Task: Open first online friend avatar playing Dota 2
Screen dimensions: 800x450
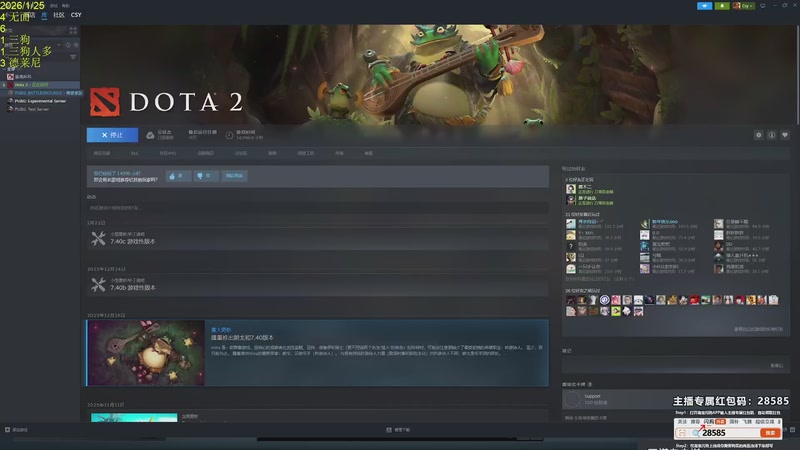Action: (x=570, y=189)
